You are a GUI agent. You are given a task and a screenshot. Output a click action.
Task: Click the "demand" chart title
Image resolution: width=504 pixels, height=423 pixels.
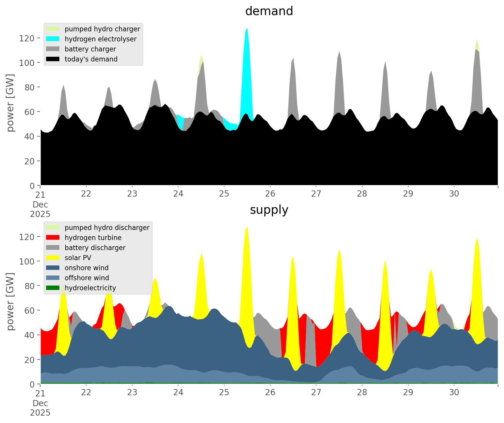pos(269,11)
